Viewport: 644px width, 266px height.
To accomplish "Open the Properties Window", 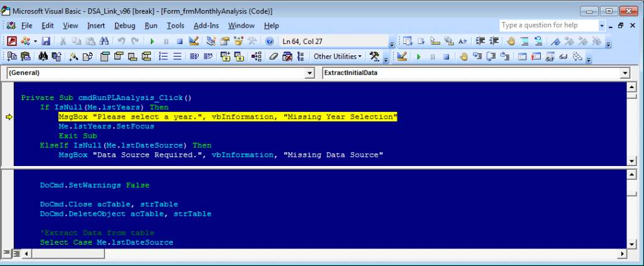I will click(225, 41).
